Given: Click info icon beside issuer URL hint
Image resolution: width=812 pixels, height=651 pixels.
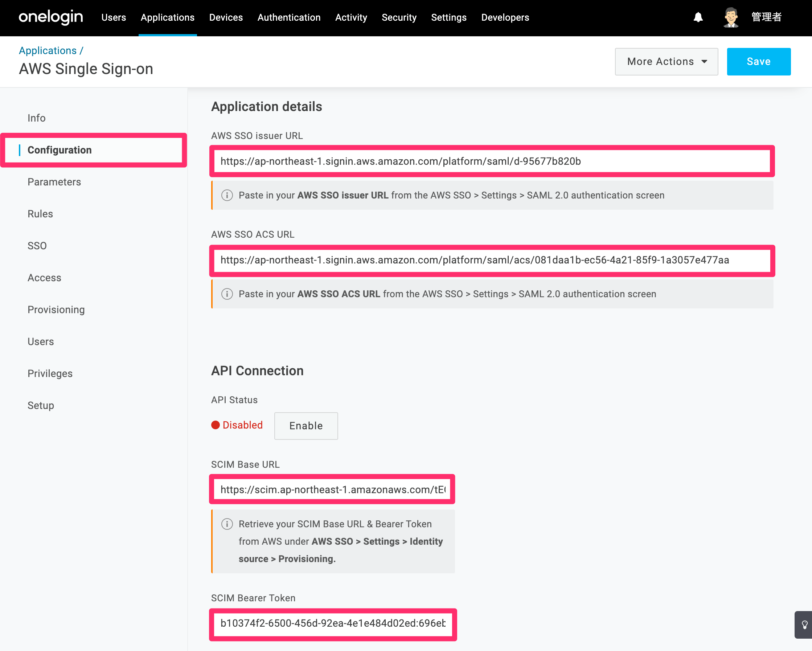Looking at the screenshot, I should coord(227,195).
